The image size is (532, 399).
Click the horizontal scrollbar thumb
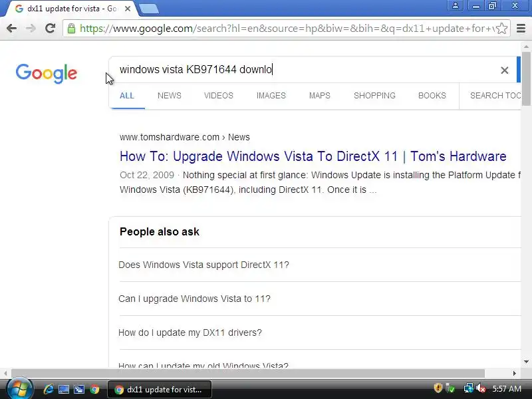click(247, 373)
